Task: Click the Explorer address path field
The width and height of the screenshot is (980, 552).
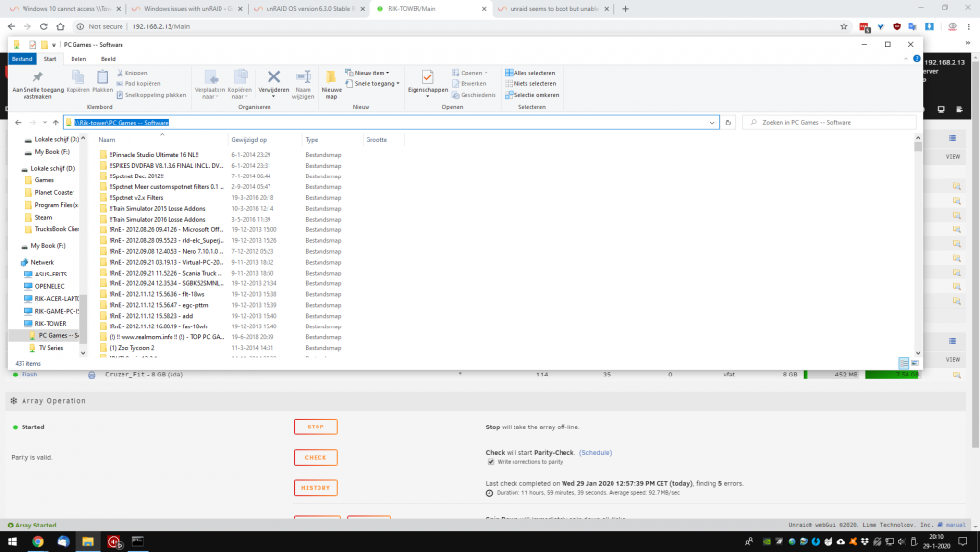Action: (x=392, y=123)
